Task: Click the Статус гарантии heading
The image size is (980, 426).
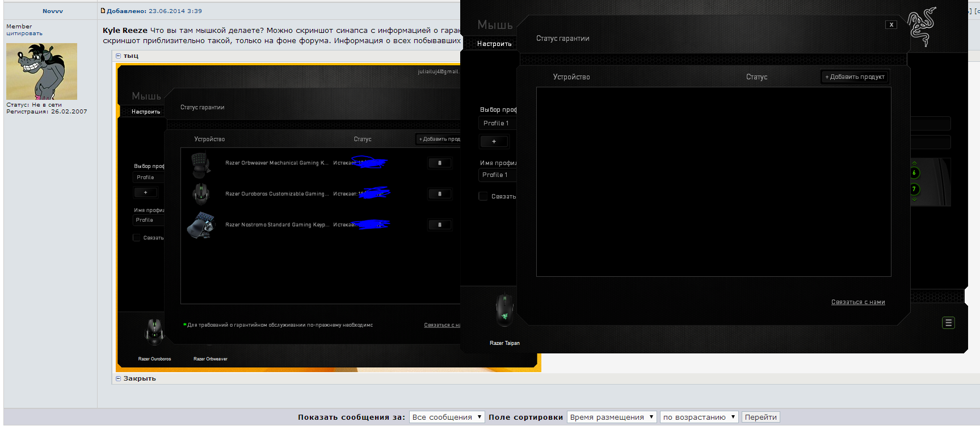Action: (563, 39)
